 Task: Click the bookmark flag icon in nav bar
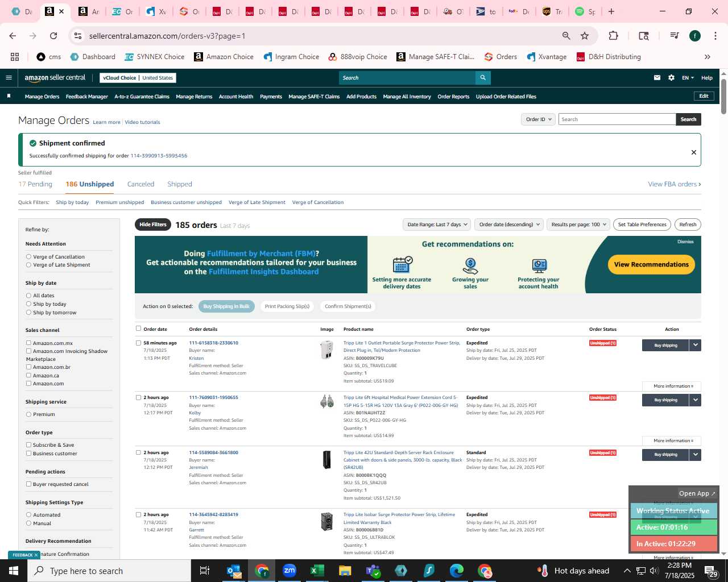click(9, 96)
